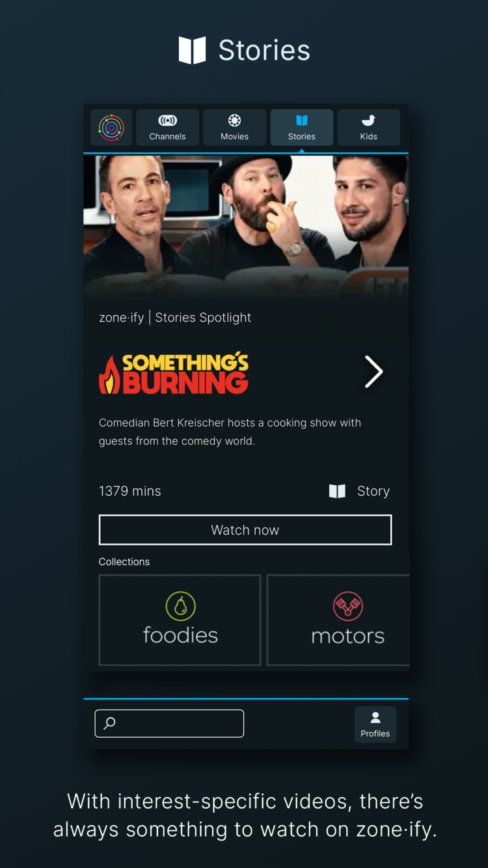Open the Profiles button
The width and height of the screenshot is (488, 868).
tap(375, 724)
